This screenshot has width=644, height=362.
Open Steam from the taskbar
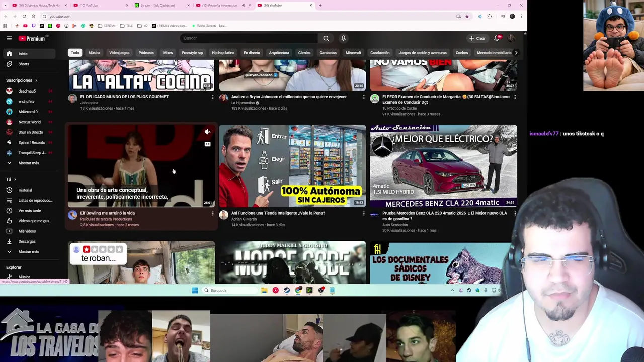click(x=287, y=290)
